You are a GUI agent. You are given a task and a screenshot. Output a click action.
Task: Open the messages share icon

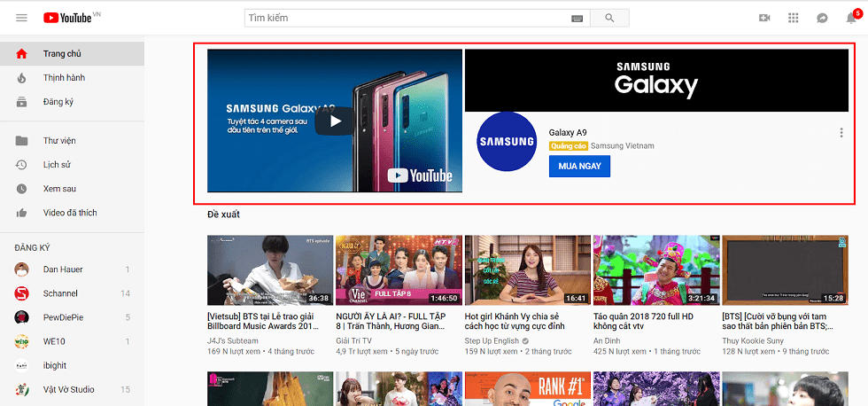822,18
